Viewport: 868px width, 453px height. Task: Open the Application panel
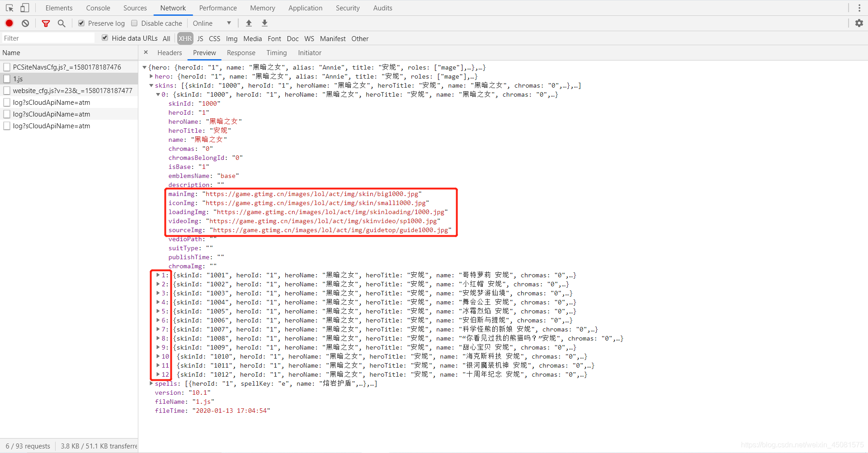tap(306, 8)
